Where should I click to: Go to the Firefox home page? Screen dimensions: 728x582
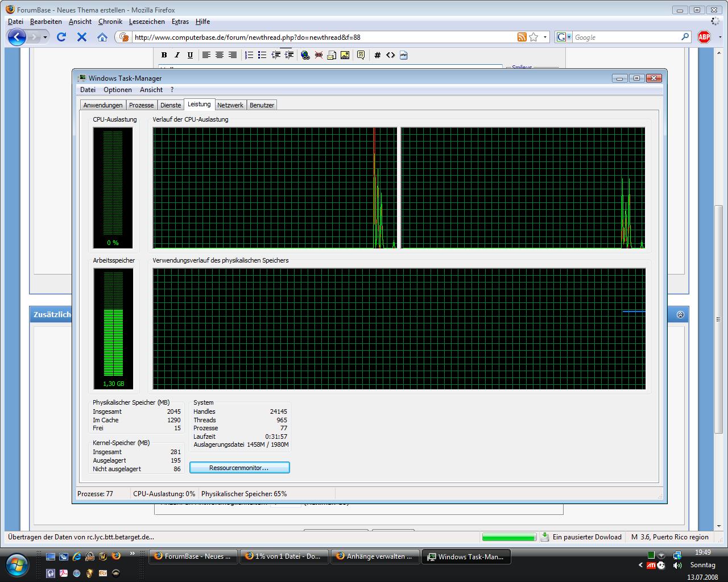click(102, 37)
